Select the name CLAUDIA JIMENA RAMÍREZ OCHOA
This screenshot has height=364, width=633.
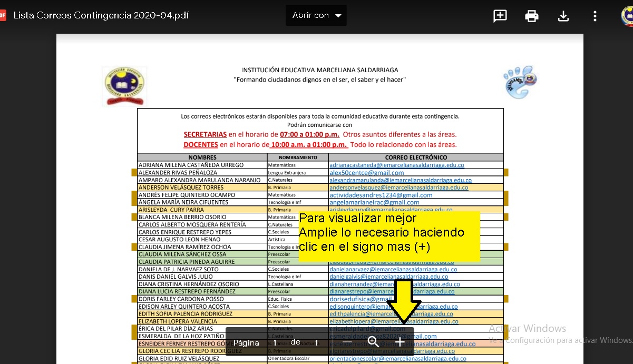pos(184,247)
